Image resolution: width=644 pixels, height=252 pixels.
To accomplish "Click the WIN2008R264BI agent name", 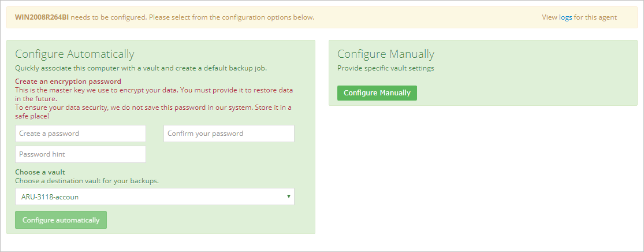I will point(42,17).
